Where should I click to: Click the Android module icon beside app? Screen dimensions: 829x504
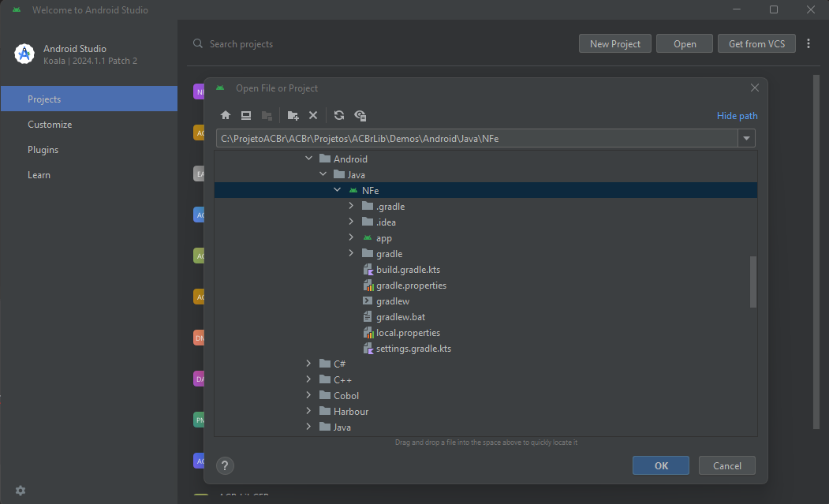(x=368, y=238)
